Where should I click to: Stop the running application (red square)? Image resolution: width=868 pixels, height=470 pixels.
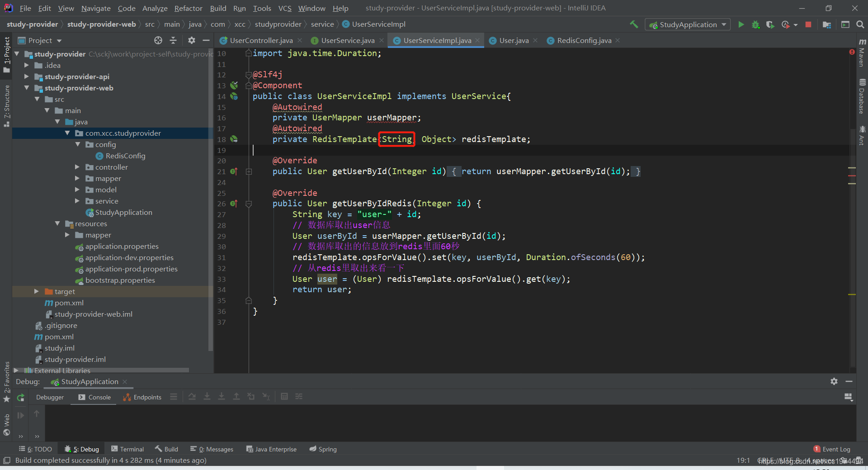click(808, 24)
